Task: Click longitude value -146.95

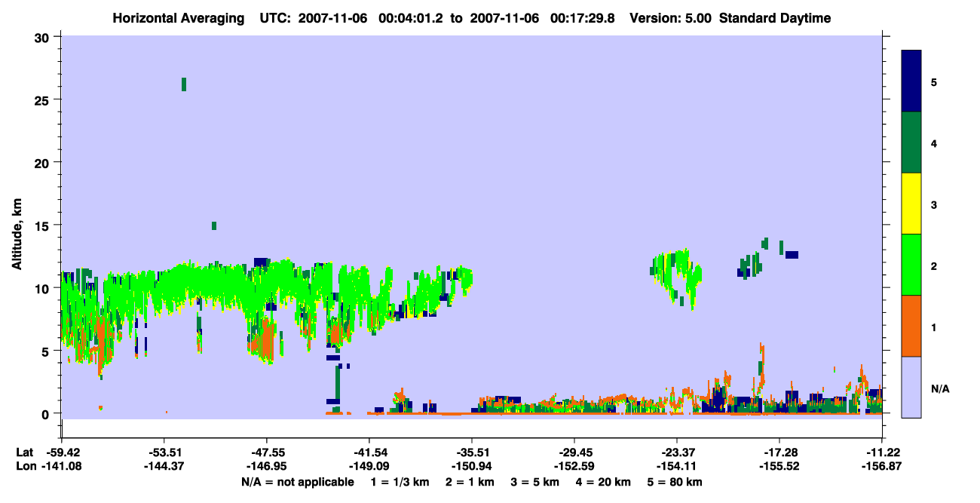Action: point(266,467)
